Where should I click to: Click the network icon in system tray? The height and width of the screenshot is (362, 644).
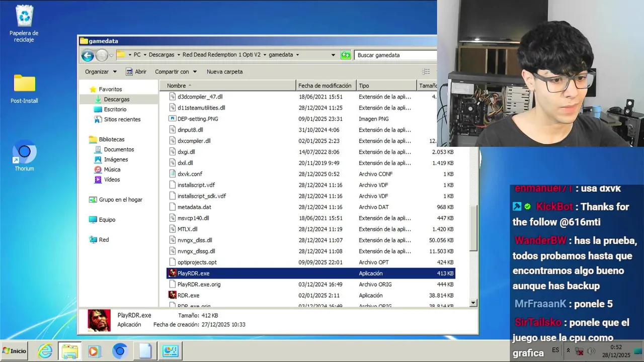[x=580, y=351]
